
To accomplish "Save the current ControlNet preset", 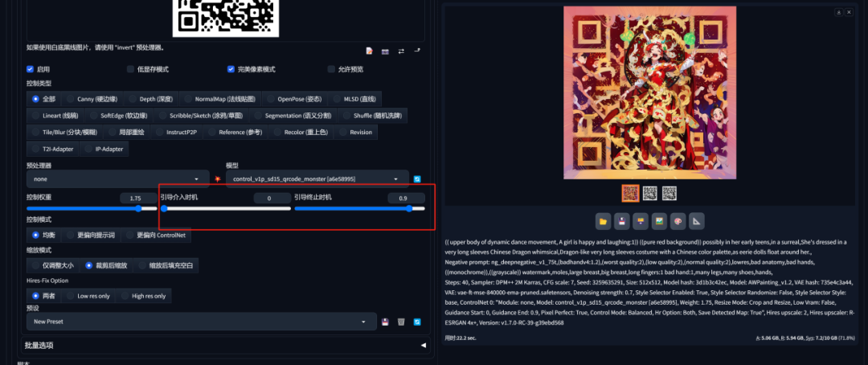I will coord(385,322).
